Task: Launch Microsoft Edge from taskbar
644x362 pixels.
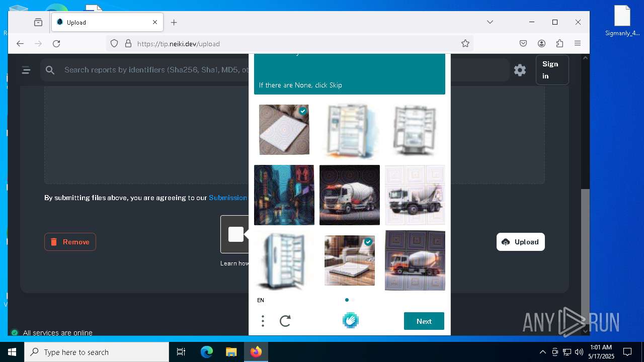Action: [207, 352]
